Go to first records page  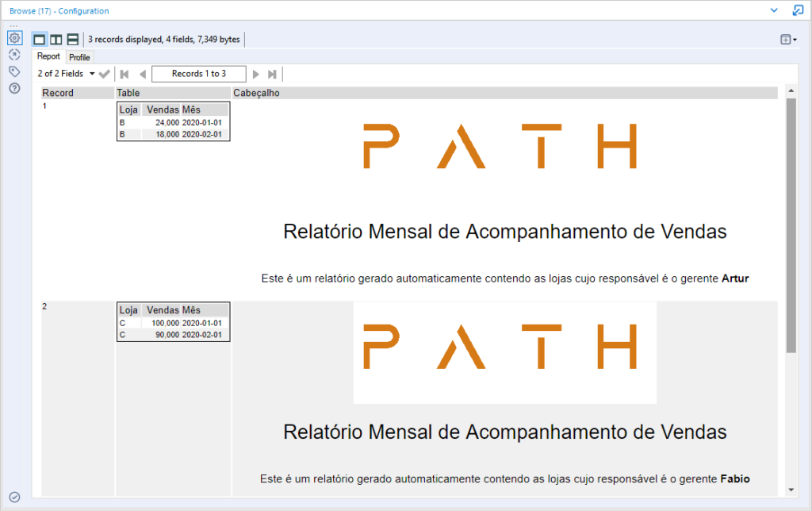point(124,74)
